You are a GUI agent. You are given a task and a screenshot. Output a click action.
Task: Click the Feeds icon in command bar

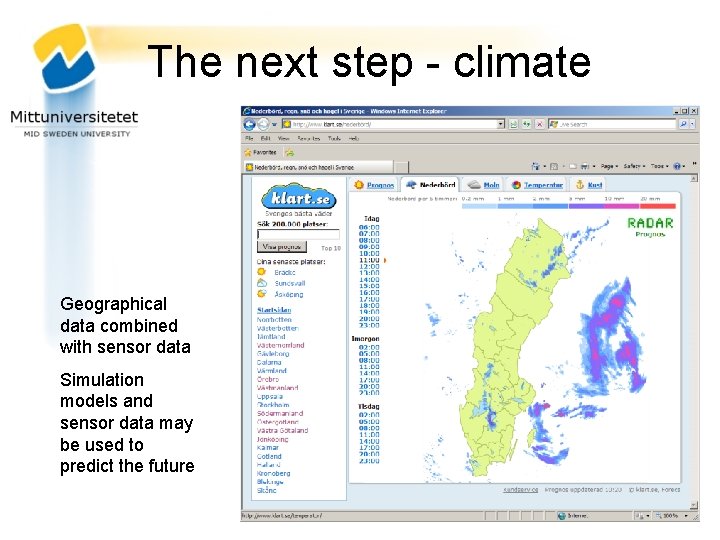click(554, 166)
